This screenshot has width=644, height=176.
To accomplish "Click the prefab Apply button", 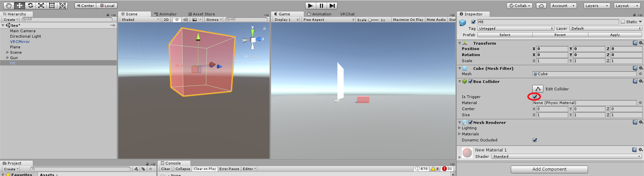I will click(x=615, y=35).
